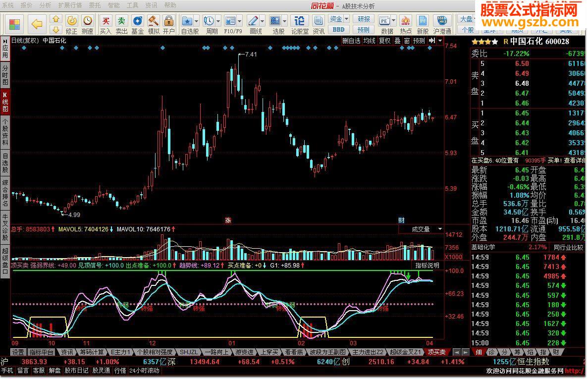Toggle the 叠 overlay option
The width and height of the screenshot is (588, 379).
397,41
